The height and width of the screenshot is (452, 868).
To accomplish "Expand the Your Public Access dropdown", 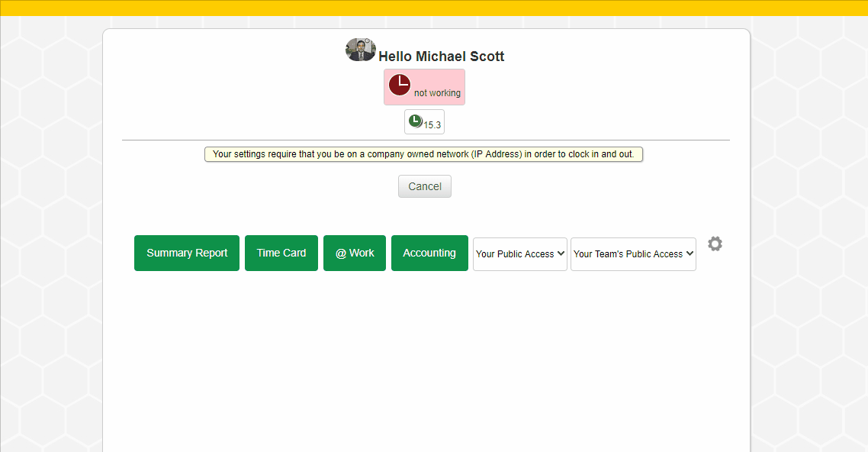I will click(x=519, y=254).
